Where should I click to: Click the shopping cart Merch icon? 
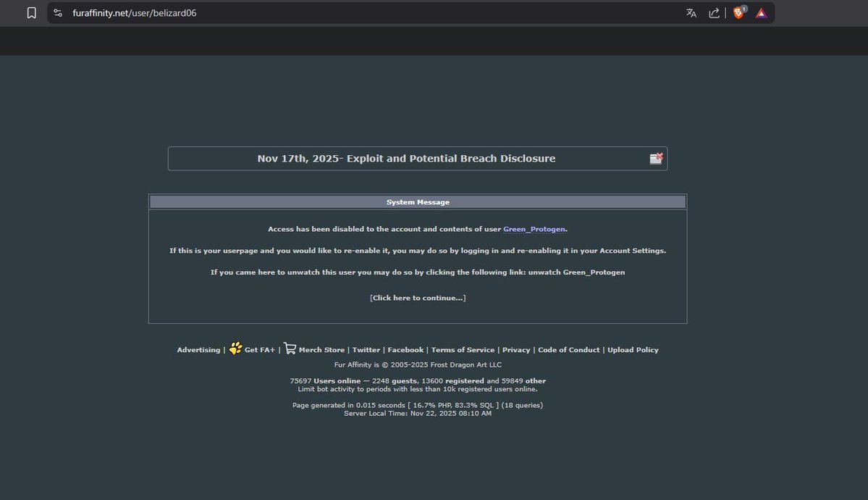[290, 348]
